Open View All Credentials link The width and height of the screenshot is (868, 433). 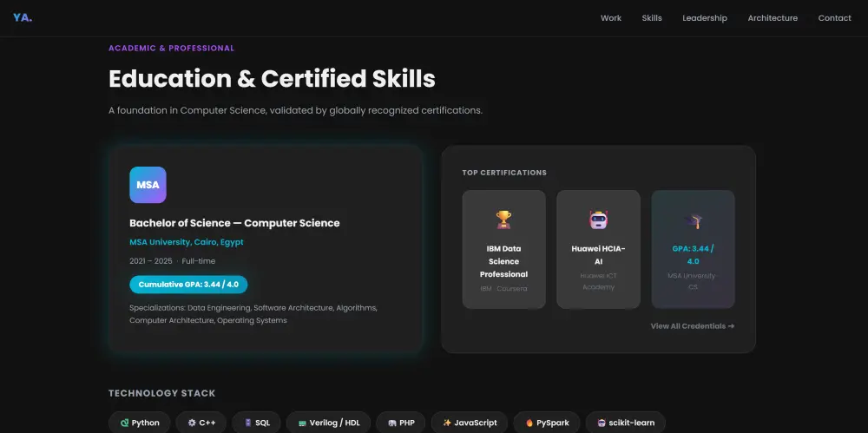click(x=693, y=326)
